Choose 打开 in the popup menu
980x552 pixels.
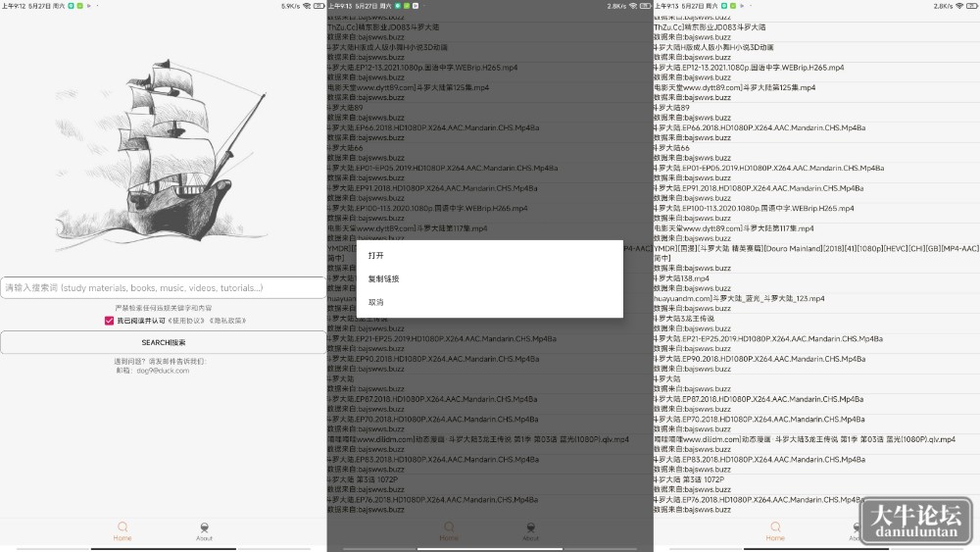click(x=490, y=255)
